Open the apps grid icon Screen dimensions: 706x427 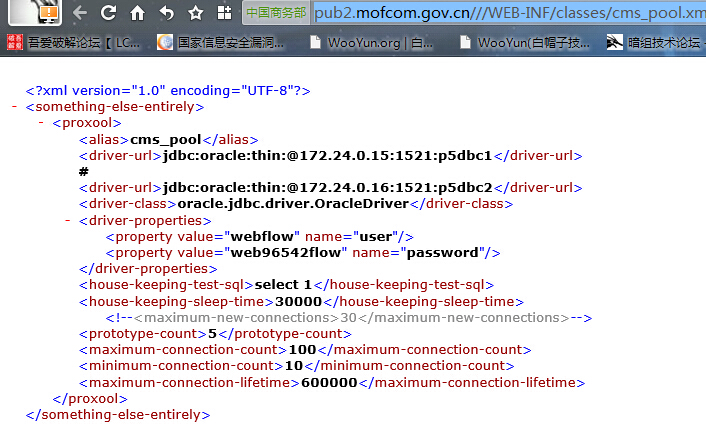(x=224, y=13)
